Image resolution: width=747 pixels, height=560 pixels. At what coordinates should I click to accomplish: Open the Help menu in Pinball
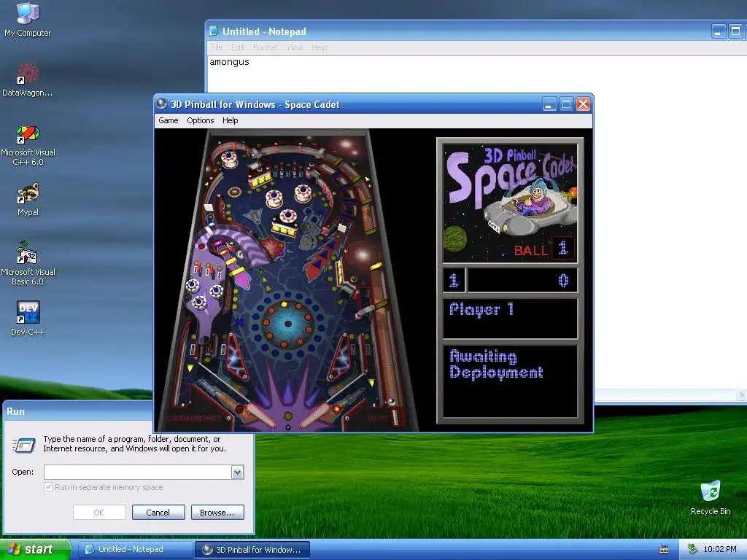(x=230, y=120)
